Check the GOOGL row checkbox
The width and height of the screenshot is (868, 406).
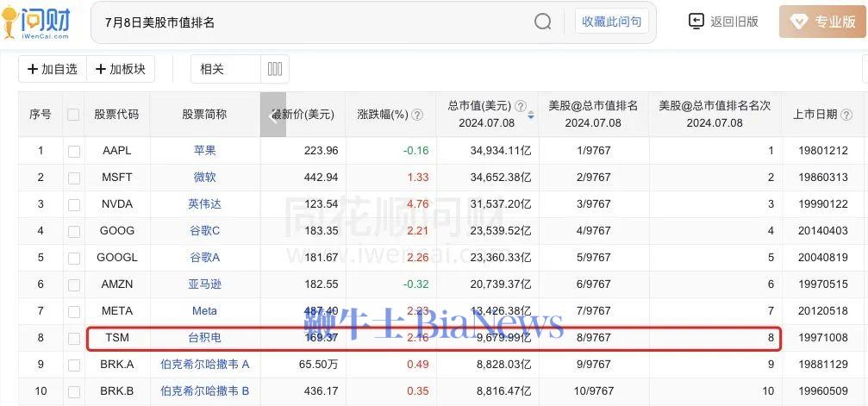point(73,258)
